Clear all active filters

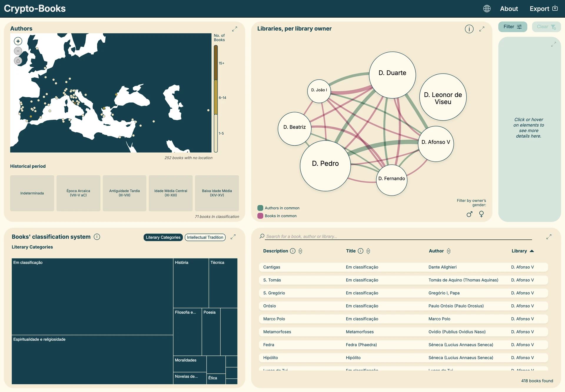click(x=546, y=27)
